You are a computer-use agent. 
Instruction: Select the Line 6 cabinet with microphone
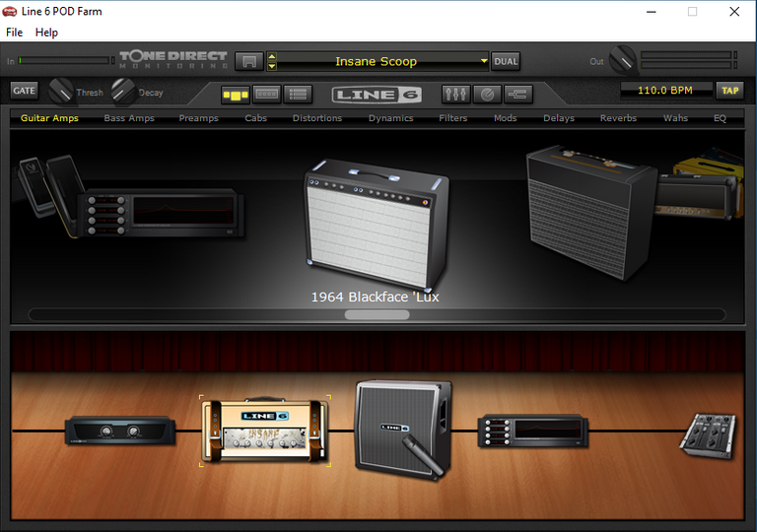(x=402, y=430)
